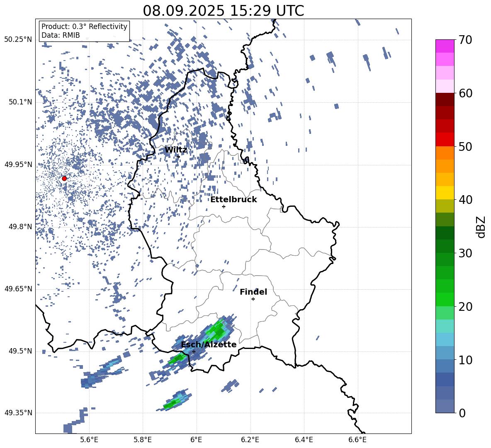Click the dark green colorbar segment near 35
Screen dimensions: 491x448
pos(445,233)
